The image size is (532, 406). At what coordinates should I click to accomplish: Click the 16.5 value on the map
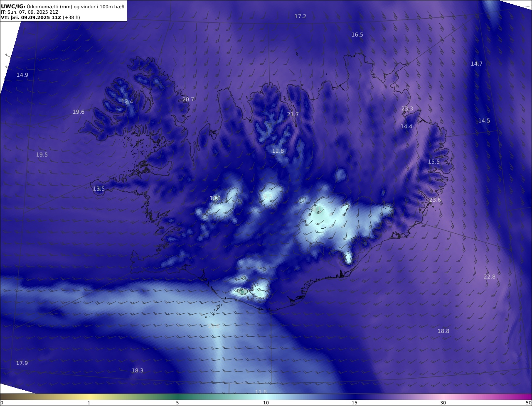pyautogui.click(x=357, y=34)
